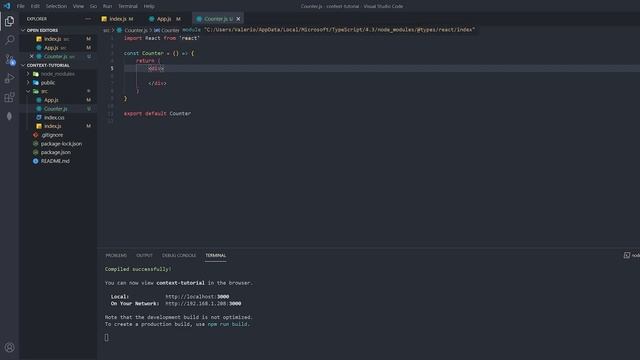Click the localhost:3000 URL in terminal
The width and height of the screenshot is (640, 360).
pyautogui.click(x=197, y=297)
